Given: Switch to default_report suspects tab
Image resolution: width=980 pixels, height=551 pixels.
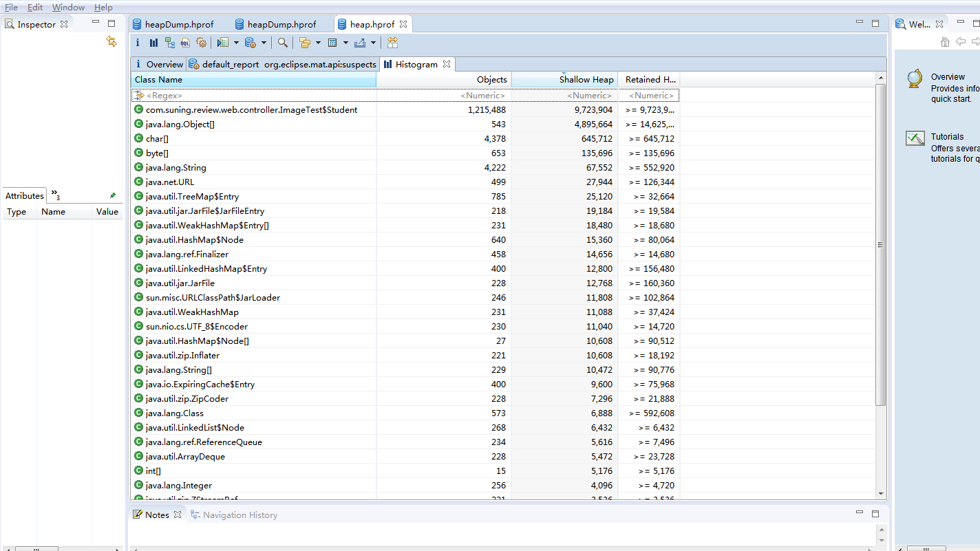Looking at the screenshot, I should point(283,64).
